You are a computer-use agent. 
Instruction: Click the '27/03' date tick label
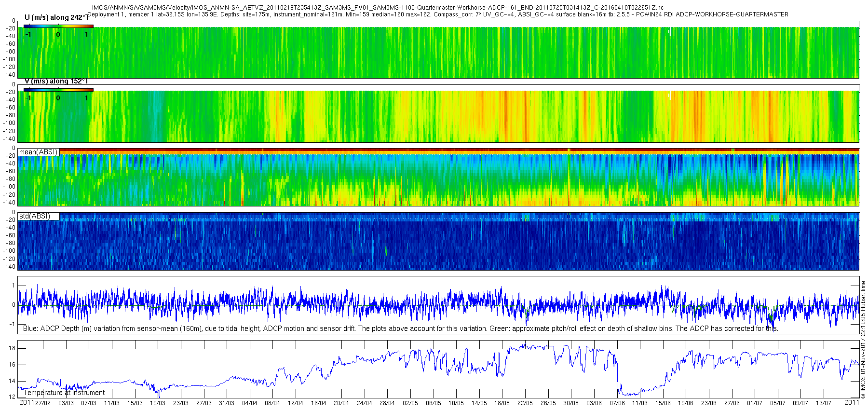(x=204, y=403)
